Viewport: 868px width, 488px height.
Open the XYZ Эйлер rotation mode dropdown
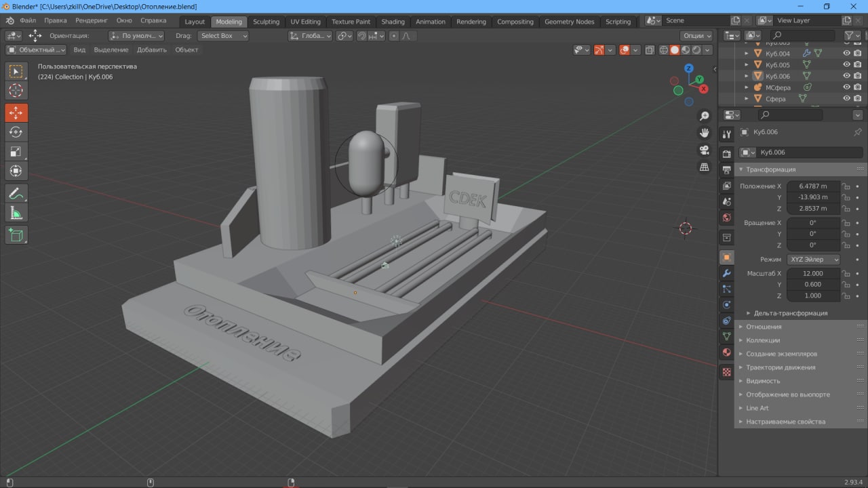point(813,260)
